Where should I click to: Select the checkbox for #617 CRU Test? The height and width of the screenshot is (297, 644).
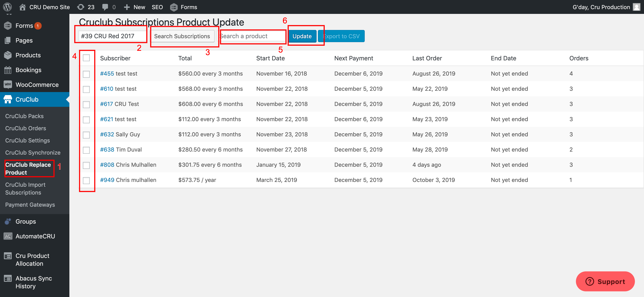[x=86, y=104]
